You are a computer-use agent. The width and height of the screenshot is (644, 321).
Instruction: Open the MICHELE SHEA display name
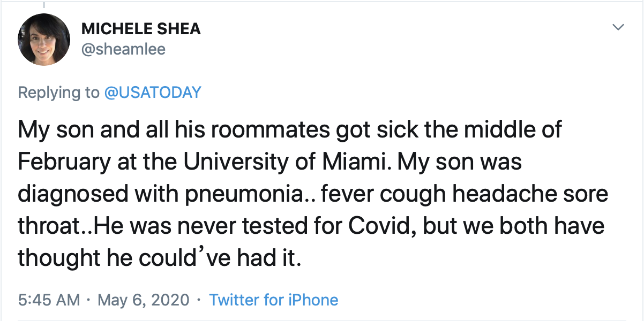click(141, 29)
